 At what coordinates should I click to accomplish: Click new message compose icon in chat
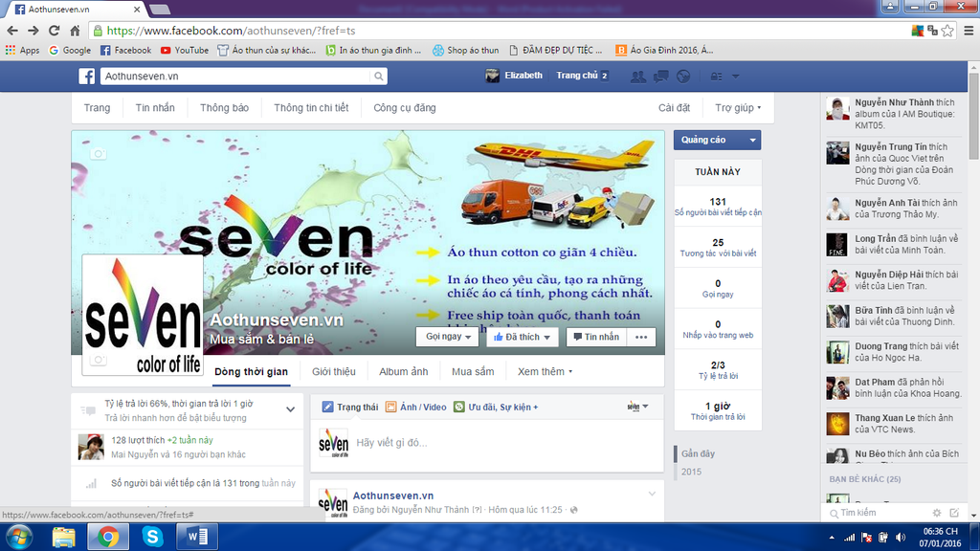pyautogui.click(x=954, y=513)
